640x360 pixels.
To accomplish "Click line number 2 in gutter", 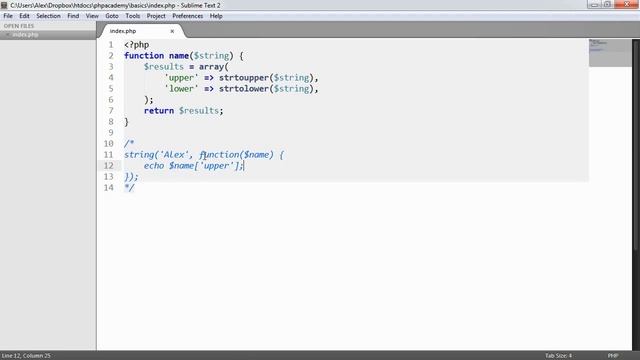I will pyautogui.click(x=111, y=56).
